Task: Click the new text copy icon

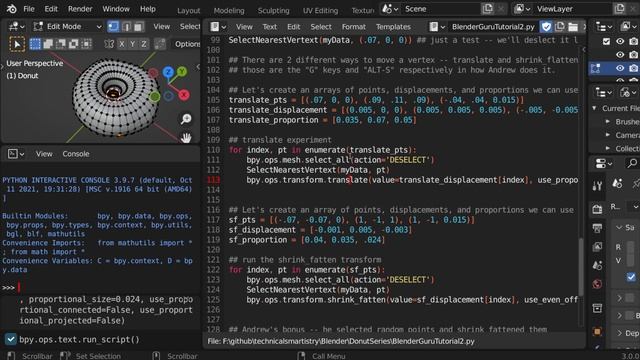Action: click(560, 27)
